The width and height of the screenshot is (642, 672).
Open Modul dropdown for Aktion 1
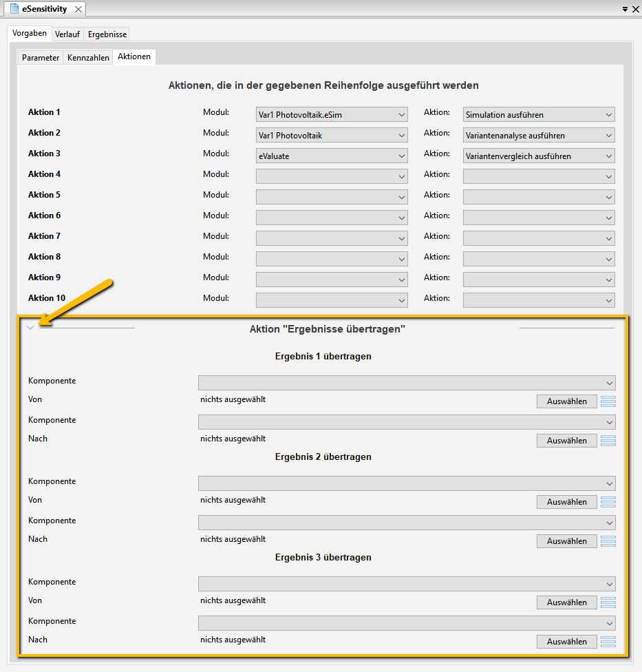point(332,115)
